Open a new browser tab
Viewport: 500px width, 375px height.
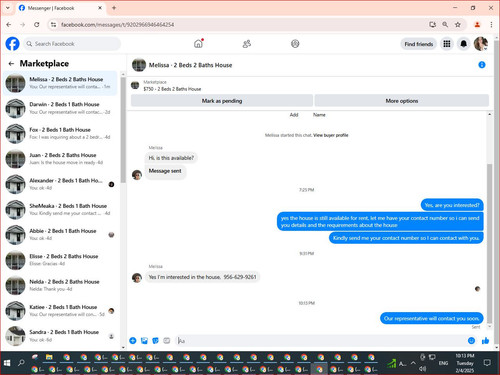pos(114,8)
